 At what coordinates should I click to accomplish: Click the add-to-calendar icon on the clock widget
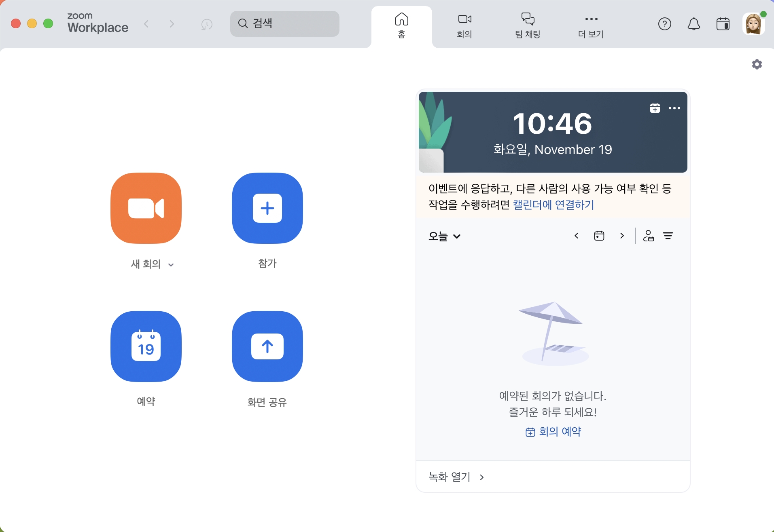pos(655,108)
